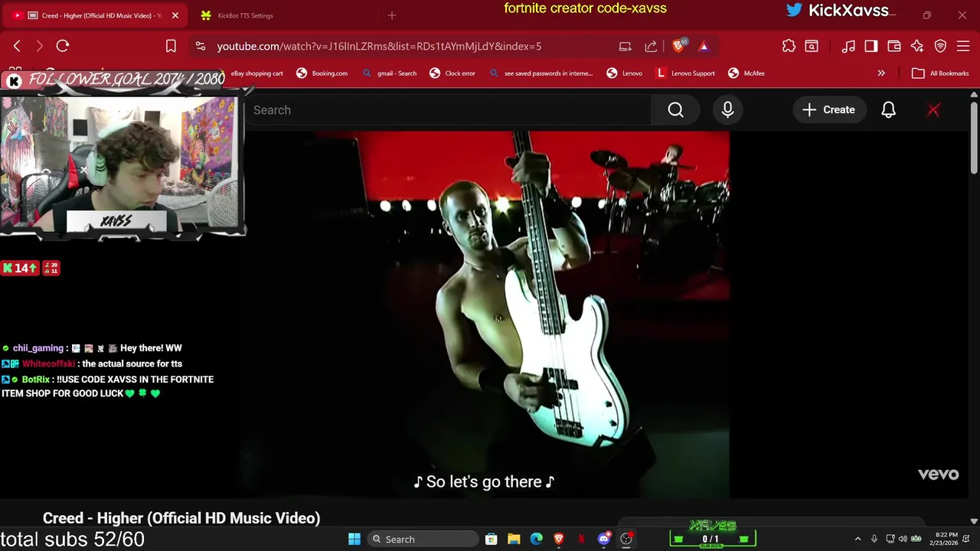Open Microsoft Edge from the taskbar

point(536,540)
